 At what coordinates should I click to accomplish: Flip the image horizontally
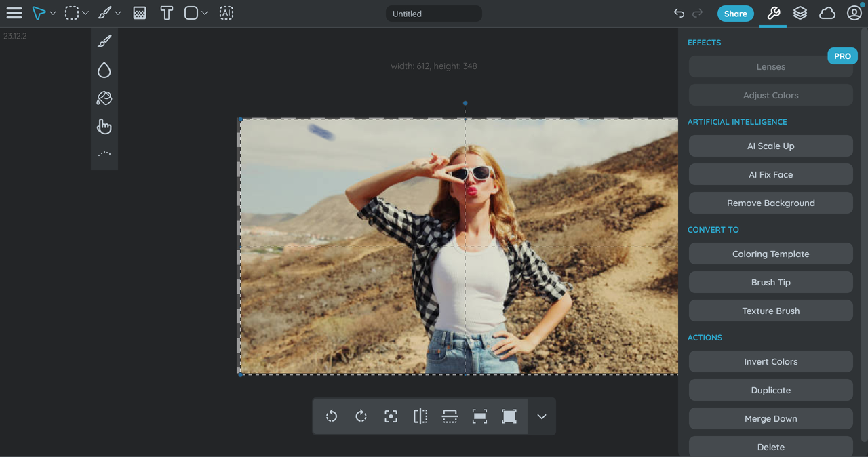coord(420,416)
